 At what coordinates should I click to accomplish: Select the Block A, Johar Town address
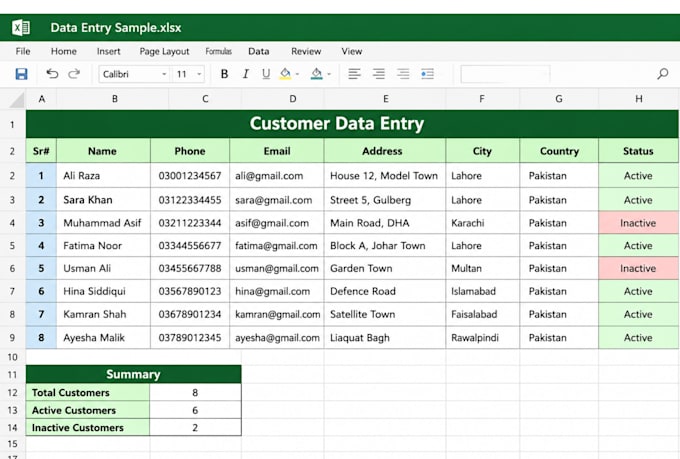click(x=385, y=246)
